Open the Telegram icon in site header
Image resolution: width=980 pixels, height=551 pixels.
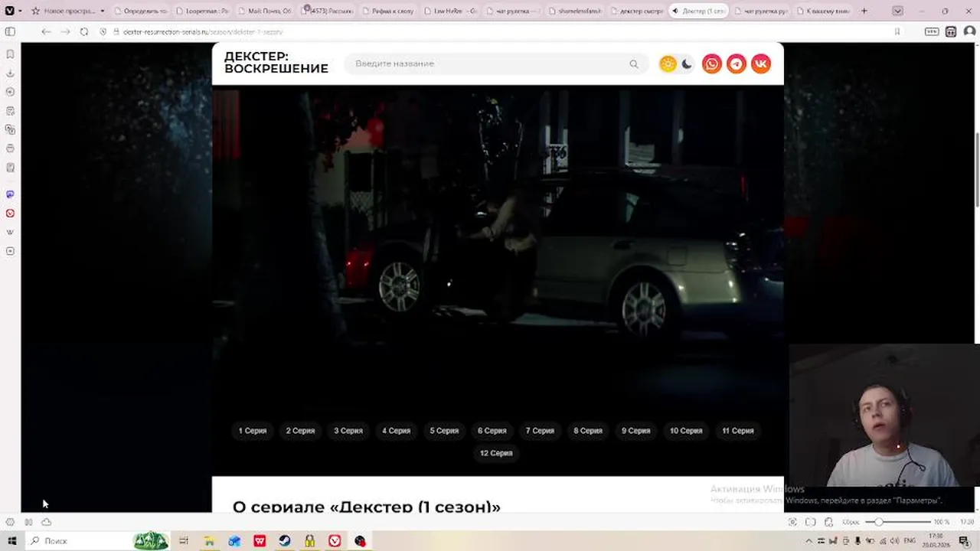click(x=737, y=64)
